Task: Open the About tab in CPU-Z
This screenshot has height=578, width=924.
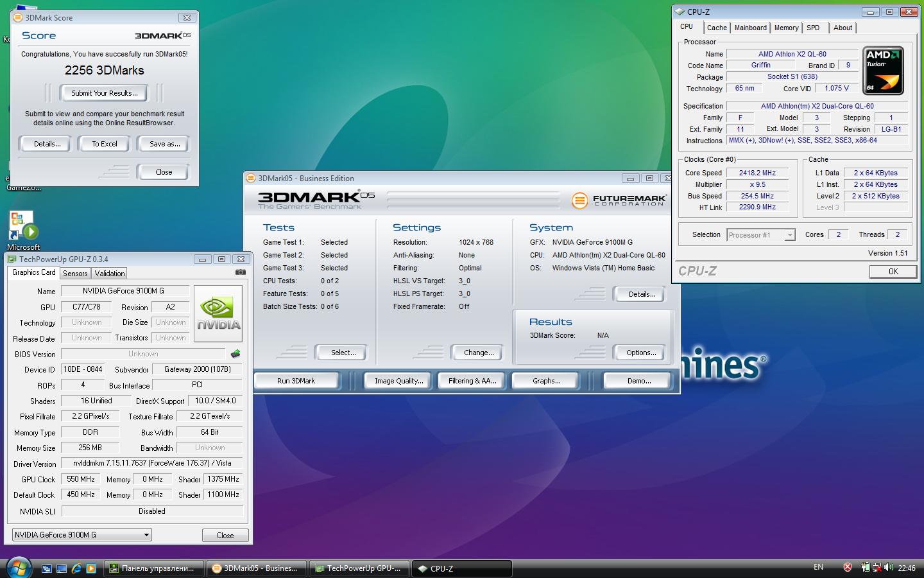Action: [x=843, y=28]
